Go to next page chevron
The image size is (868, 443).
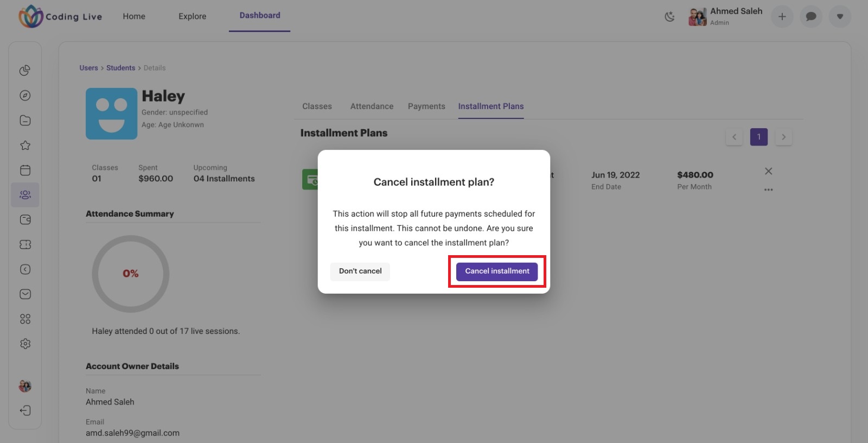tap(783, 137)
